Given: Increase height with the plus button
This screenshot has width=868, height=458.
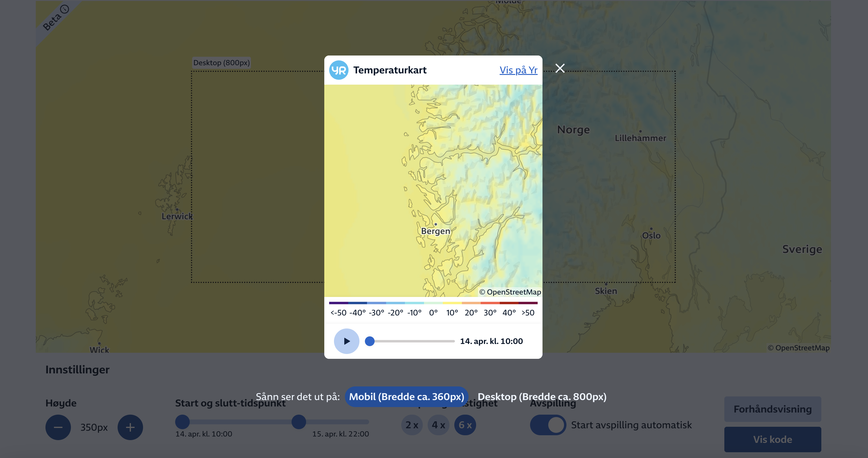Looking at the screenshot, I should (x=130, y=427).
